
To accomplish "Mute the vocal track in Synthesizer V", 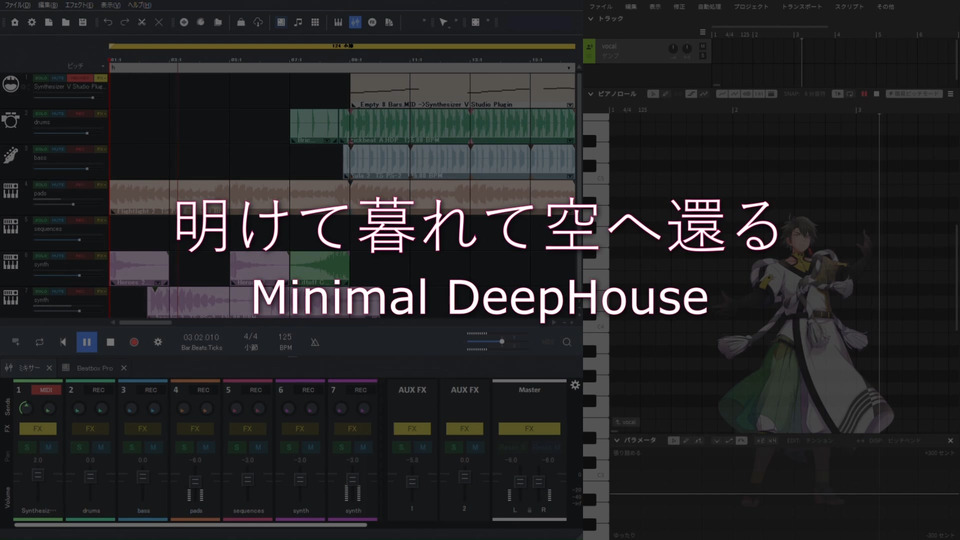I will pyautogui.click(x=703, y=45).
